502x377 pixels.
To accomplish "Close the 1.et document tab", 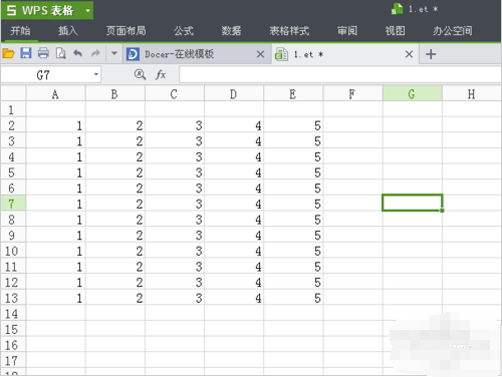I will pos(409,54).
